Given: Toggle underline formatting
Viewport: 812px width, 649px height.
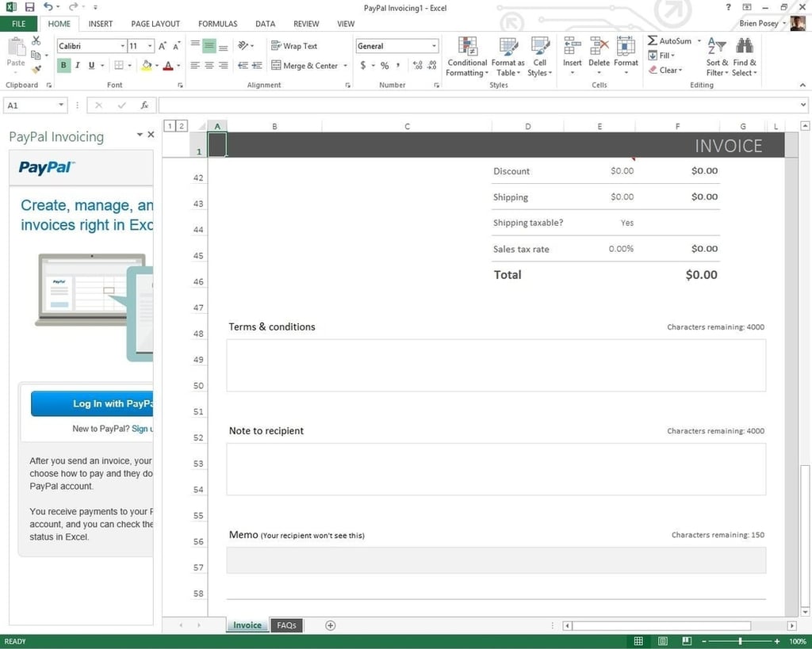Looking at the screenshot, I should [x=92, y=65].
